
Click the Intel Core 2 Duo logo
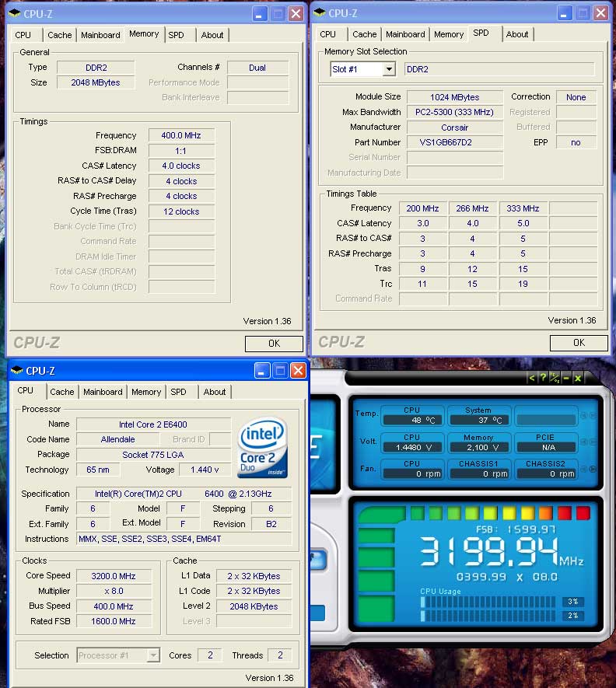click(263, 448)
